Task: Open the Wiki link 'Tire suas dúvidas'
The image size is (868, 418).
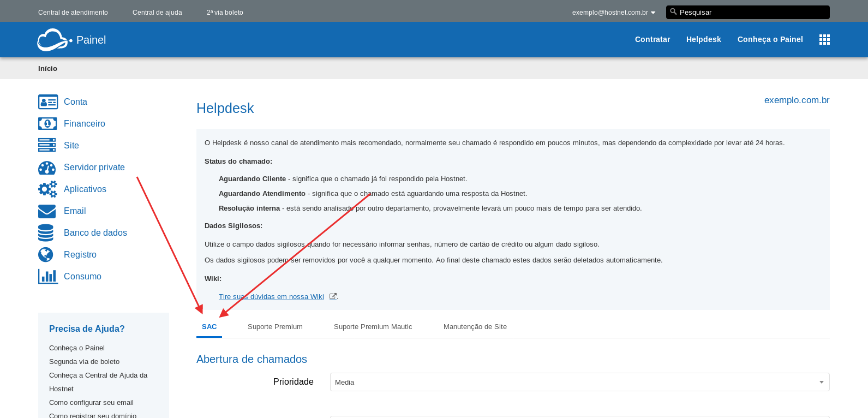Action: pos(271,297)
